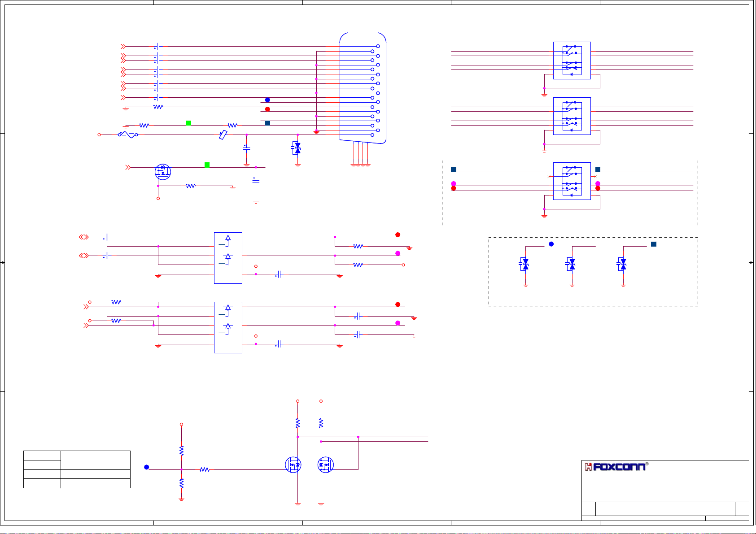This screenshot has height=534, width=756.
Task: Click the TVS diode next to the connector
Action: [297, 148]
